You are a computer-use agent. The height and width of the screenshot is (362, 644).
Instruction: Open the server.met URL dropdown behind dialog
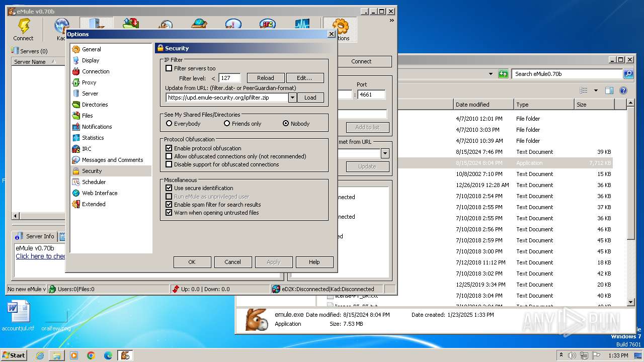tap(385, 153)
